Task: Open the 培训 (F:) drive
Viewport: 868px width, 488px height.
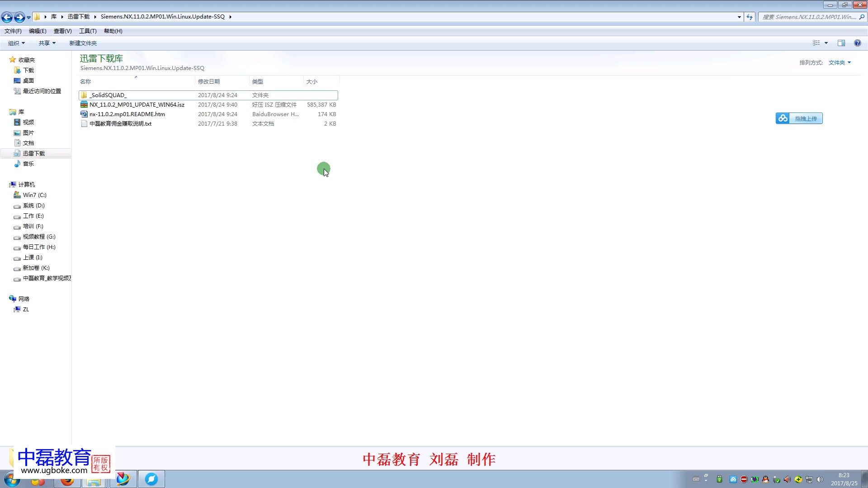Action: [33, 226]
